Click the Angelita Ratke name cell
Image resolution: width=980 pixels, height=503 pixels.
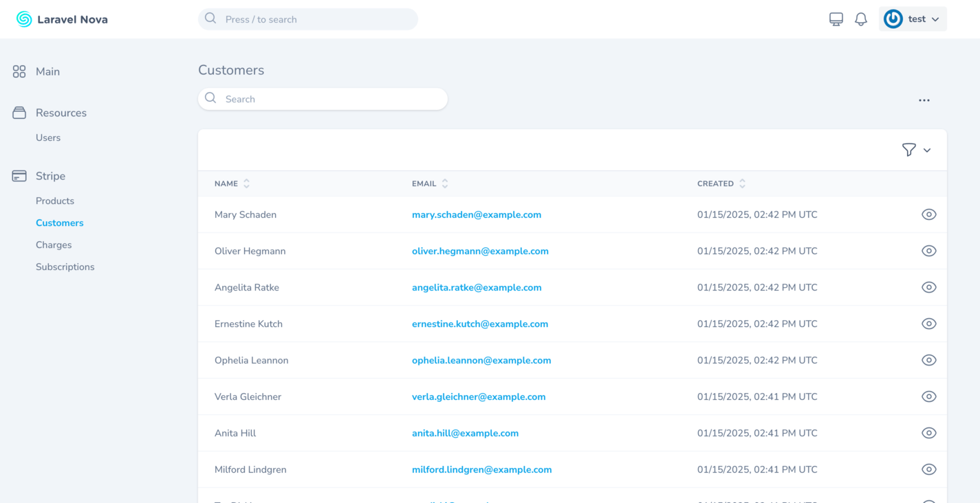[247, 287]
